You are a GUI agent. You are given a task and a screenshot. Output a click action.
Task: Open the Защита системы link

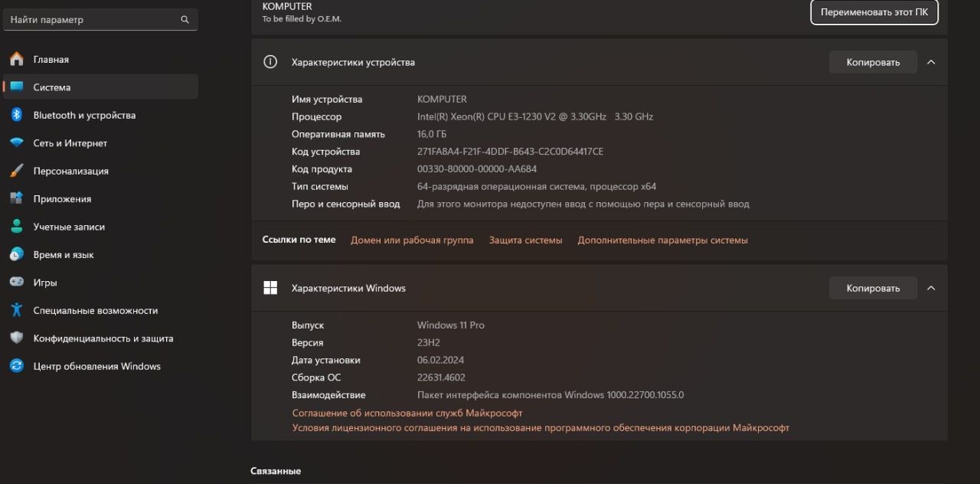tap(525, 240)
